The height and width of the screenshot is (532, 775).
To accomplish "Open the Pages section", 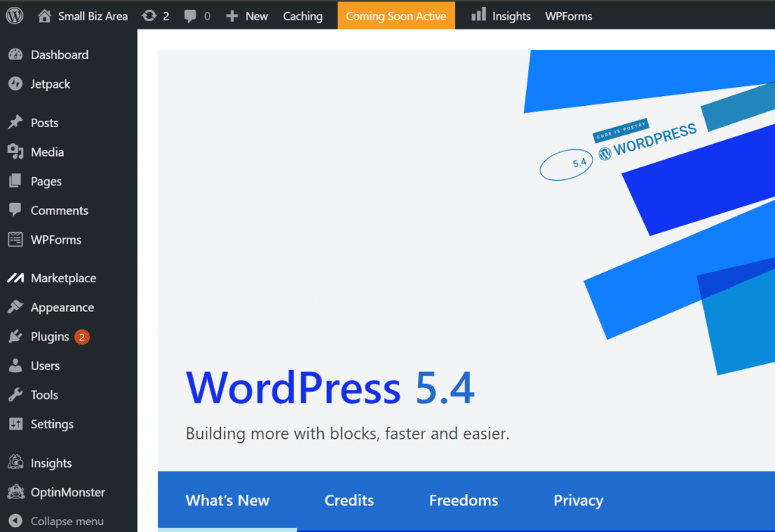I will (x=46, y=182).
